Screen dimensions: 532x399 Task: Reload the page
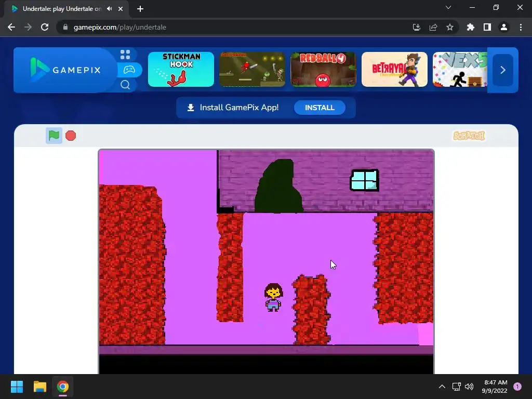point(45,27)
